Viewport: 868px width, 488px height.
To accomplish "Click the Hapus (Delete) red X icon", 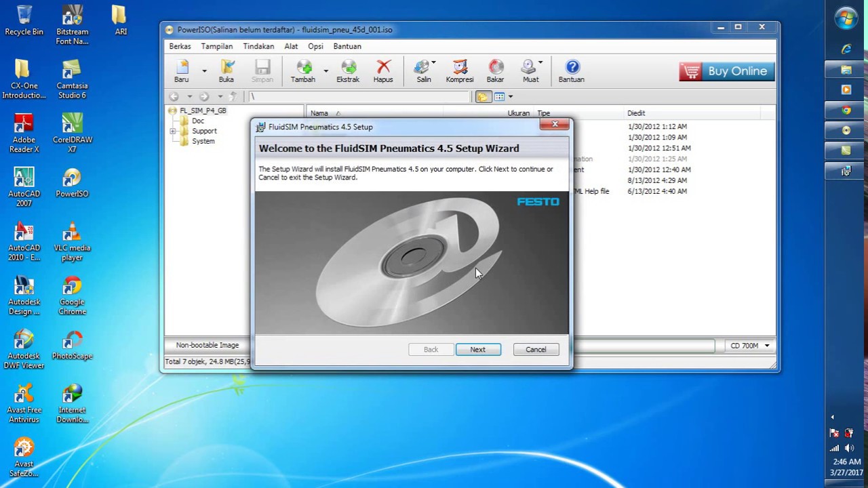I will click(x=384, y=67).
